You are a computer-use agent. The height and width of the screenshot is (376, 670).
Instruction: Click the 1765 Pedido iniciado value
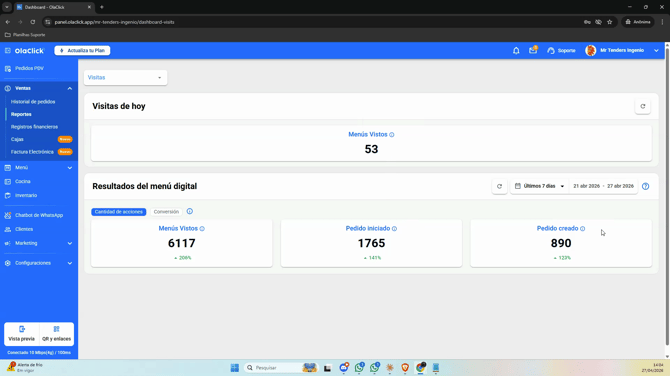tap(371, 243)
